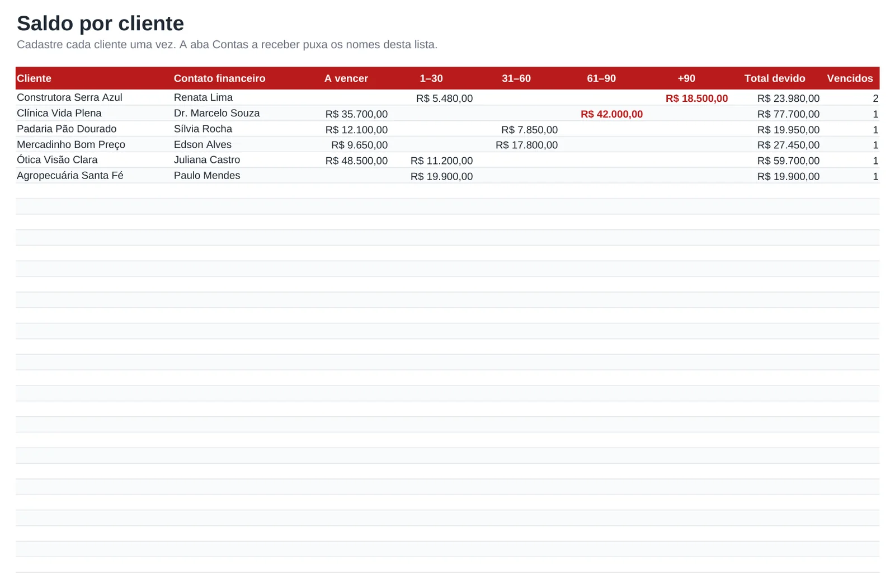
Task: Select contact Sílvia Rocha
Action: click(202, 129)
